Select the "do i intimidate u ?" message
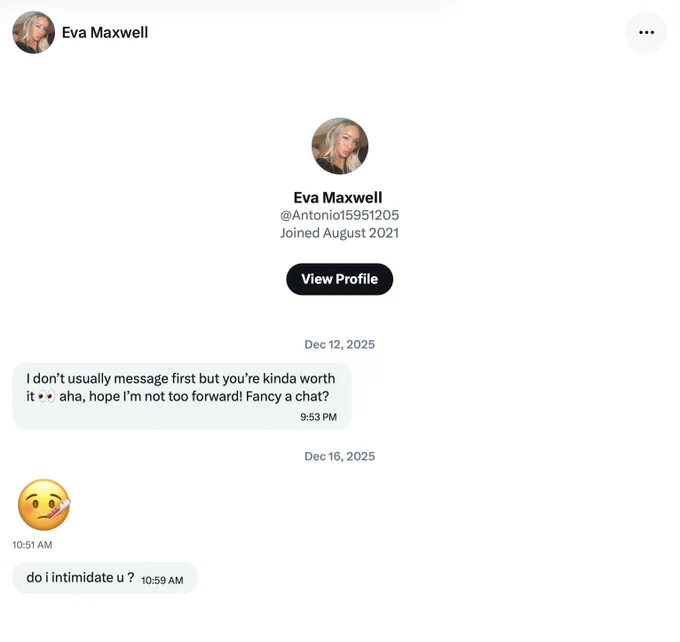 click(105, 577)
